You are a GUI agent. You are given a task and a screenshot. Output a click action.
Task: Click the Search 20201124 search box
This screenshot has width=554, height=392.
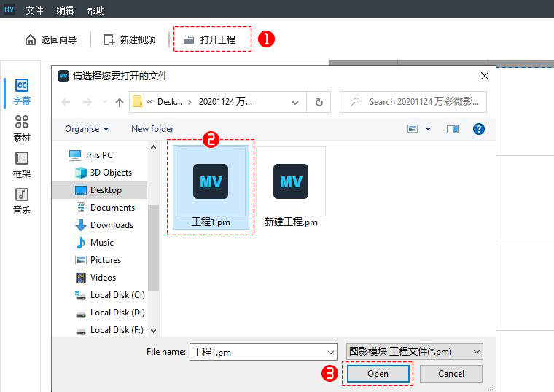413,102
